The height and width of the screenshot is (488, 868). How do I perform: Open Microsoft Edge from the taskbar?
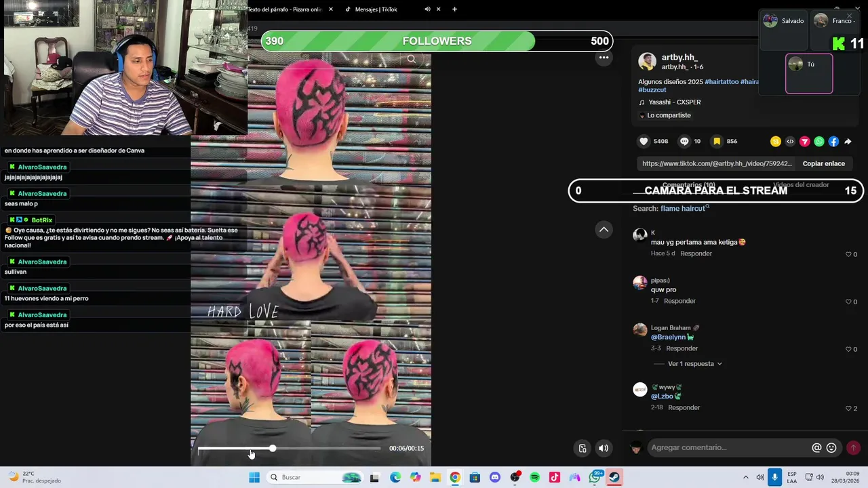395,477
